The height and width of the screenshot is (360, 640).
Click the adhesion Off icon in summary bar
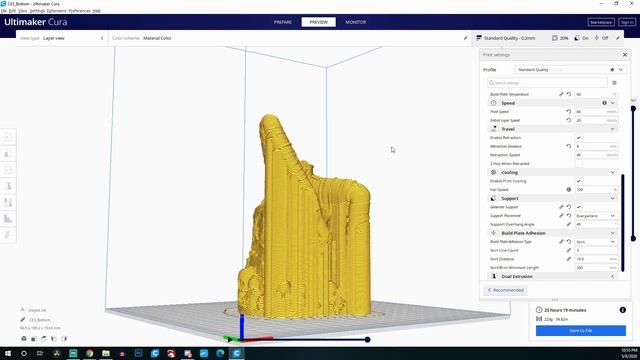(x=597, y=38)
